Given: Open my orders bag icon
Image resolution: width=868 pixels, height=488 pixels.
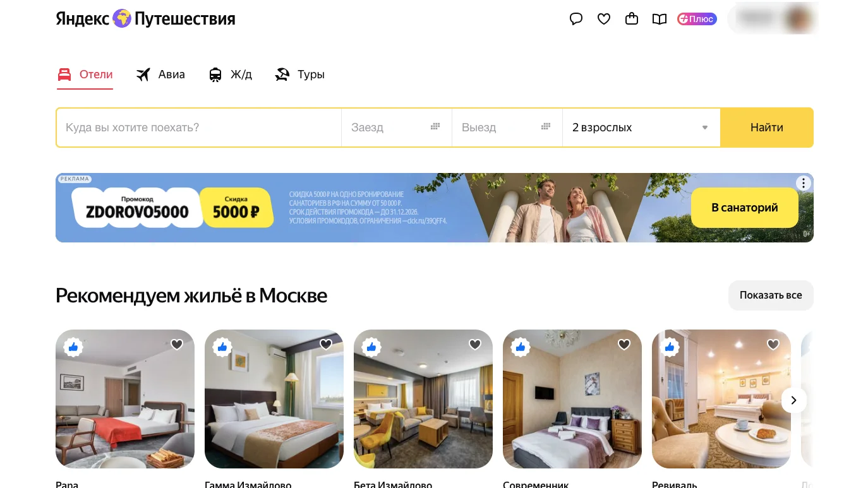Looking at the screenshot, I should (632, 19).
